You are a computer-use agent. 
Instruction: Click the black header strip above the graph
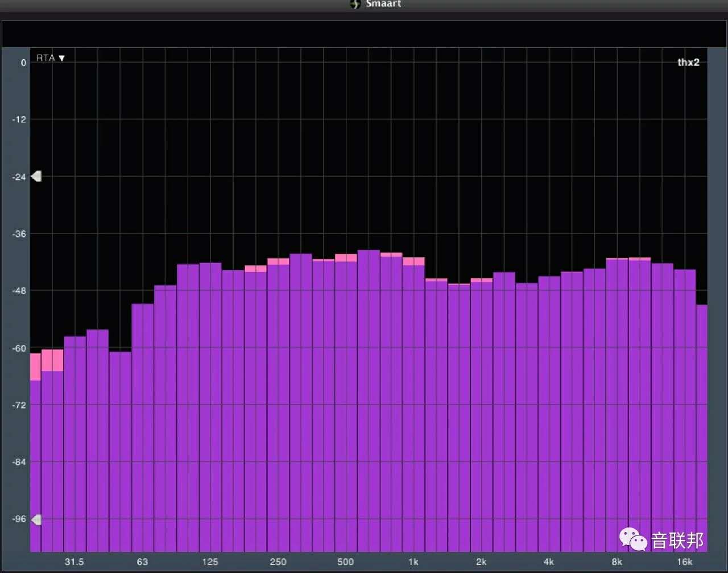[x=364, y=34]
